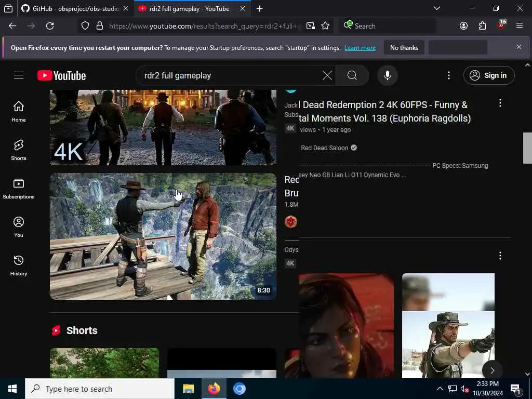Click the page vertical scrollbar thumb

(527, 148)
